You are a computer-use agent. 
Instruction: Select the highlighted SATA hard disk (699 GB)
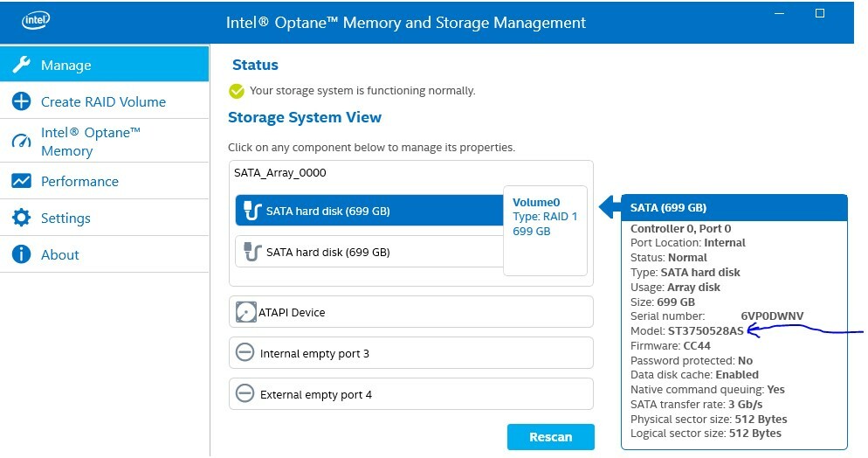pos(369,211)
